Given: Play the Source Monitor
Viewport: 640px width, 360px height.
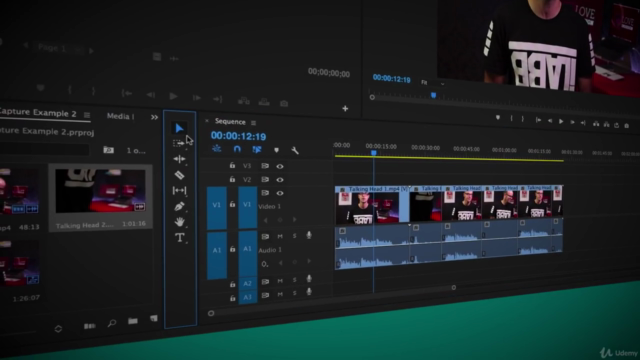Looking at the screenshot, I should pyautogui.click(x=173, y=96).
